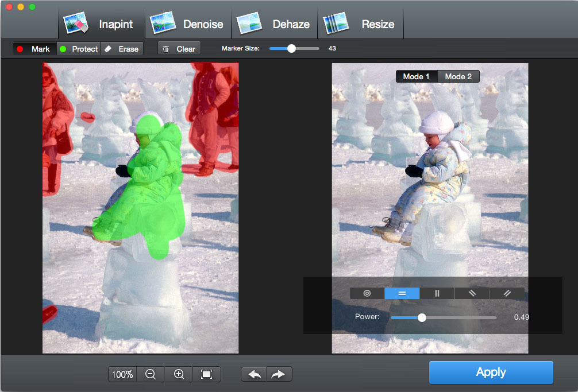Switch preview to Mode 2

(458, 76)
